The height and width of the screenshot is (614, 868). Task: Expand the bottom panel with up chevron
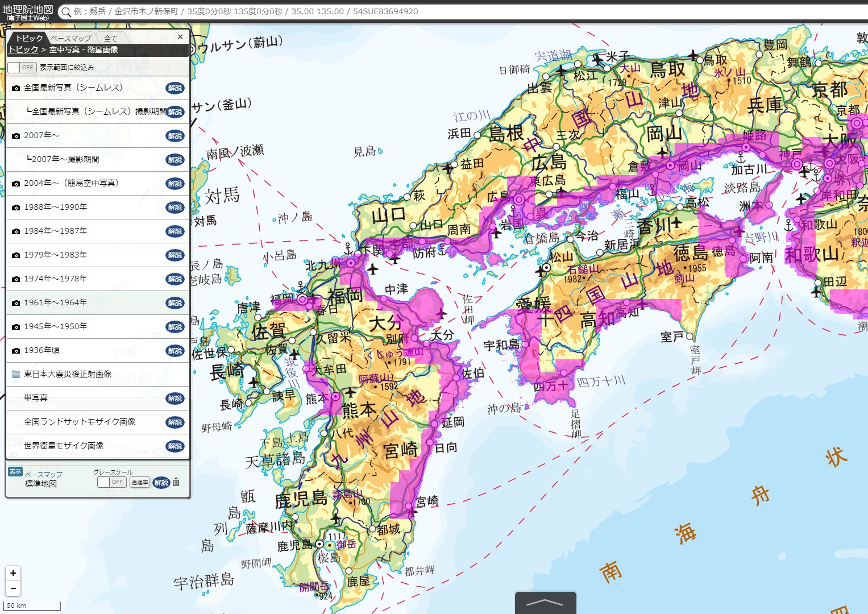pos(545,603)
